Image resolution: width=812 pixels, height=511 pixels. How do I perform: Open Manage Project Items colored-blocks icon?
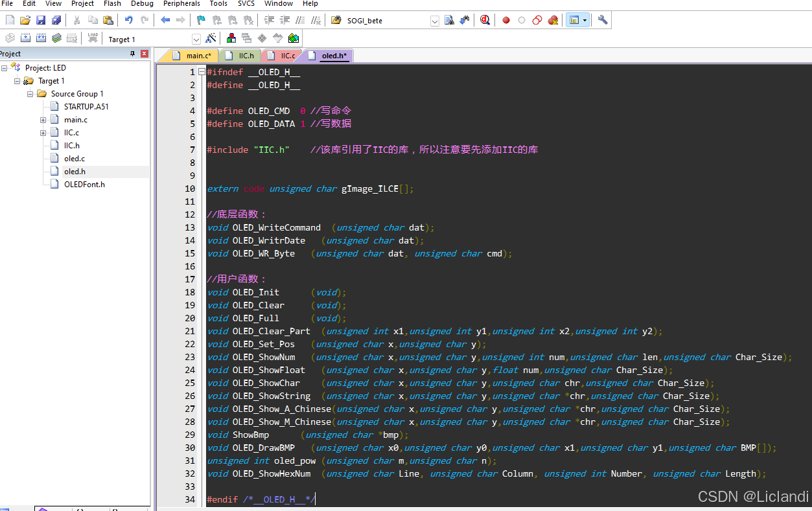[231, 38]
